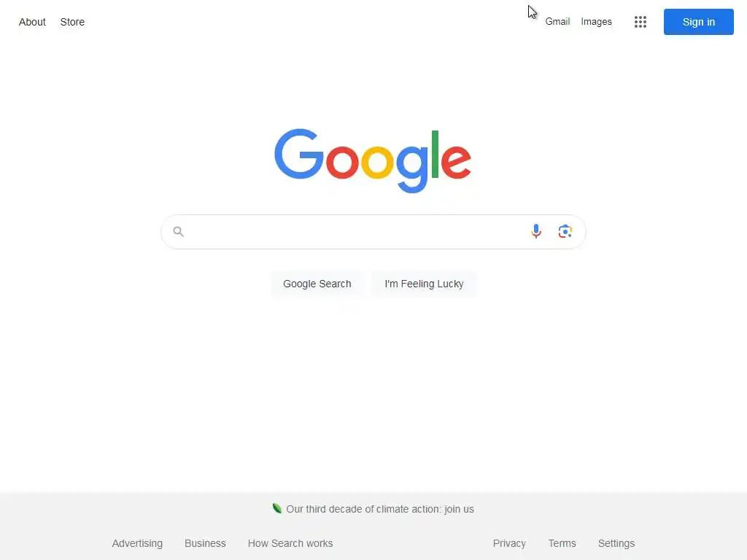
Task: Click the Google logo
Action: click(x=373, y=160)
